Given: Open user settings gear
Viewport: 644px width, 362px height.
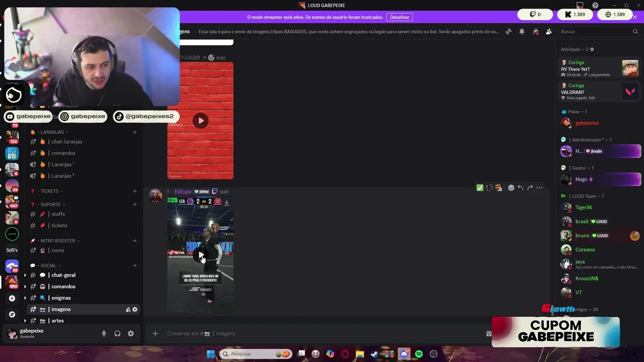Looking at the screenshot, I should 131,333.
